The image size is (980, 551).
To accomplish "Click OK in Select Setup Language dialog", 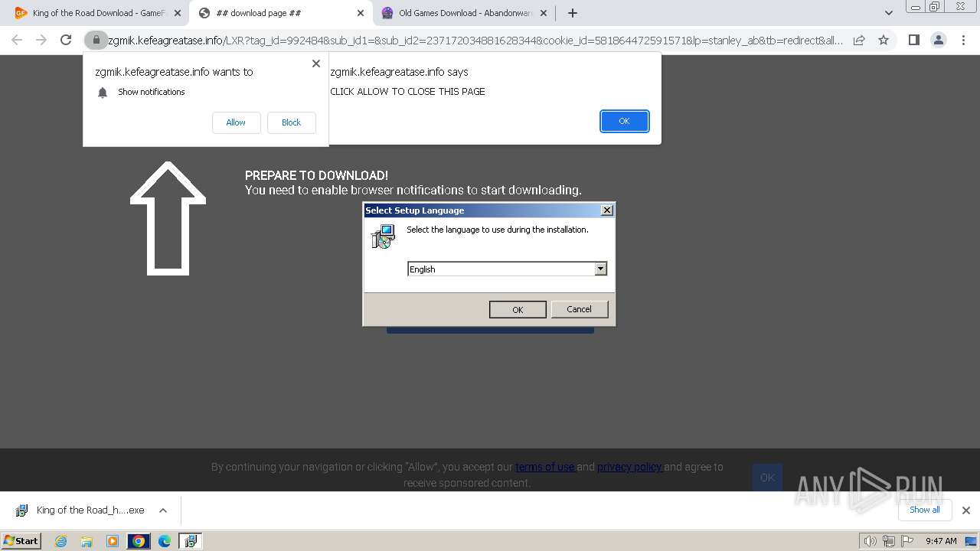I will (x=518, y=309).
